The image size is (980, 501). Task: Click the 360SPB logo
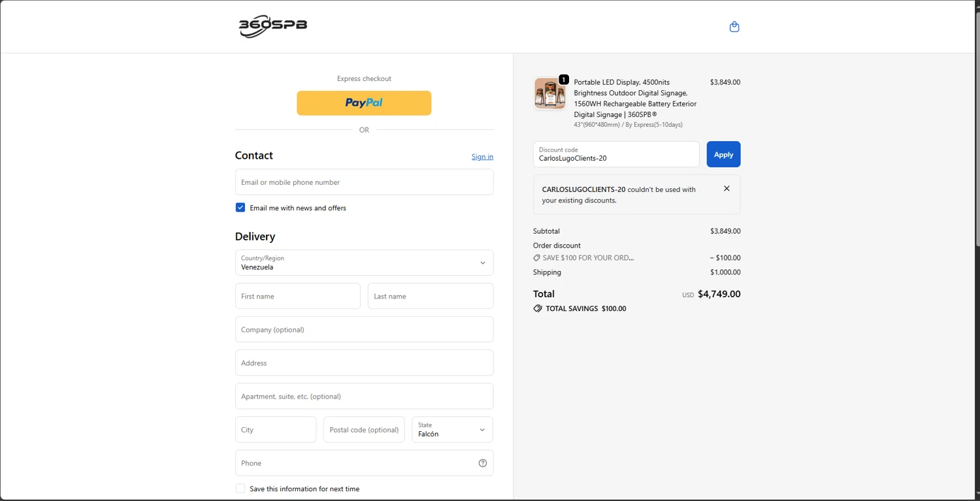point(273,26)
